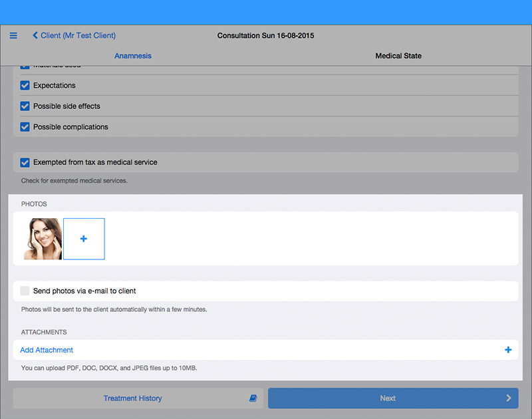Open the hamburger menu icon
This screenshot has height=419, width=532.
click(x=13, y=36)
